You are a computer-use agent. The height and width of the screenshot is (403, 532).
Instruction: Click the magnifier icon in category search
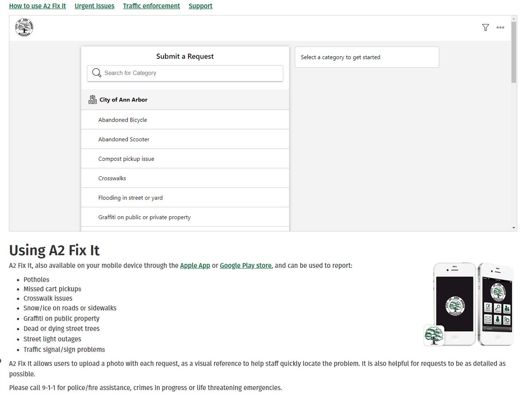click(x=97, y=73)
